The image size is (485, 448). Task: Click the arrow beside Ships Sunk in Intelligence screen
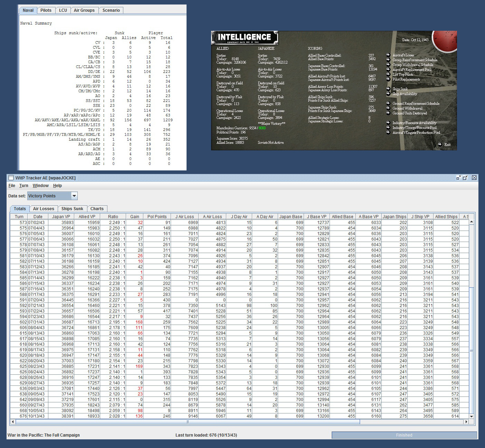[x=388, y=89]
